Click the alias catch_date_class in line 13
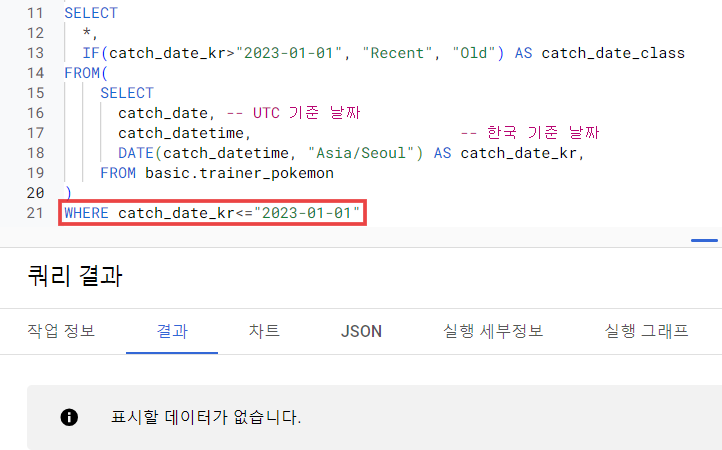This screenshot has width=722, height=450. 613,53
